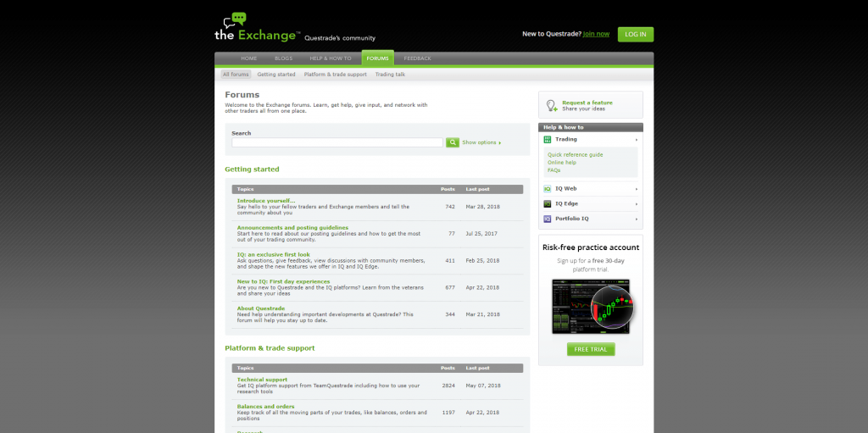This screenshot has height=433, width=868.
Task: Expand the Portfolio IQ section arrow
Action: coord(637,219)
